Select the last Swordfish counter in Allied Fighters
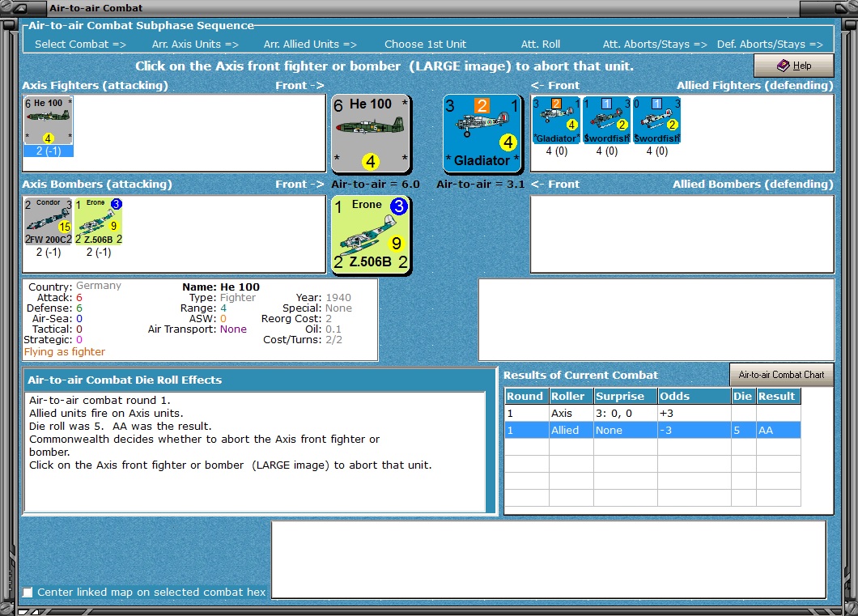This screenshot has height=616, width=858. 656,121
